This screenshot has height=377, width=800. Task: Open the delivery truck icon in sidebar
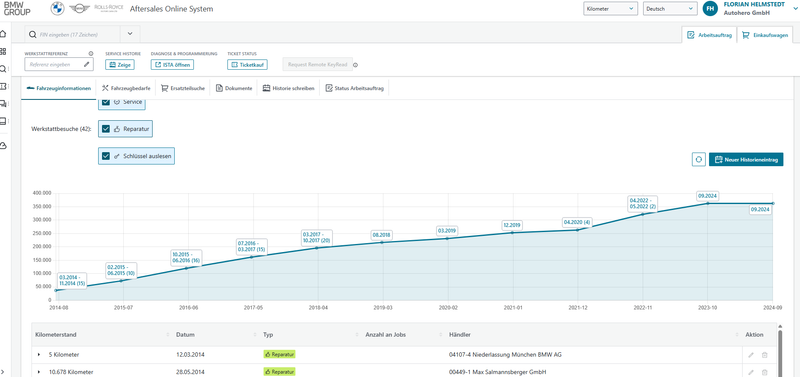(x=3, y=104)
